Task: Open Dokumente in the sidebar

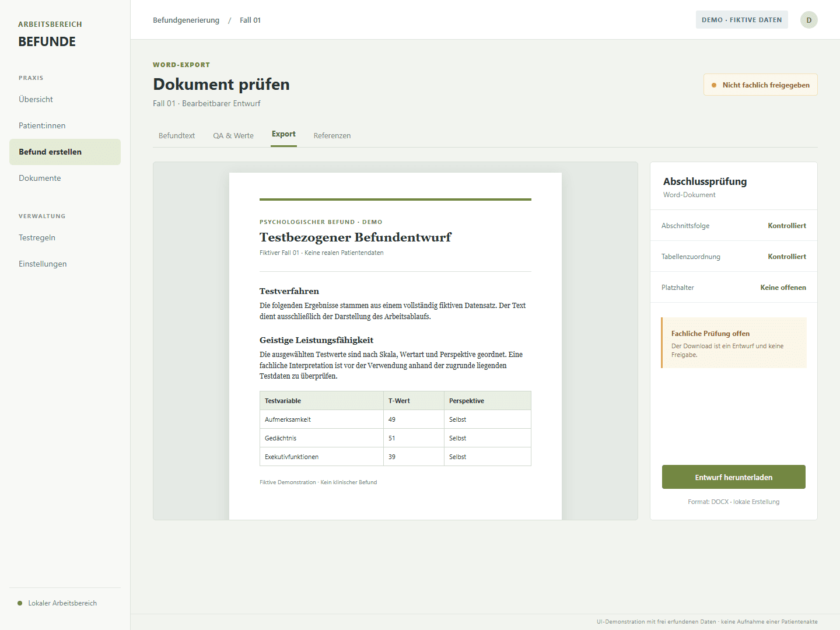Action: (x=65, y=178)
